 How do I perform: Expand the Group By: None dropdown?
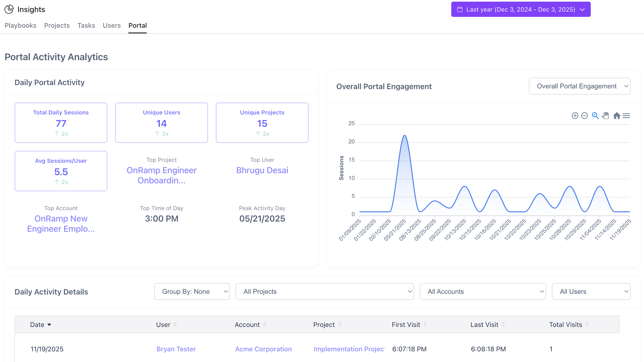192,291
